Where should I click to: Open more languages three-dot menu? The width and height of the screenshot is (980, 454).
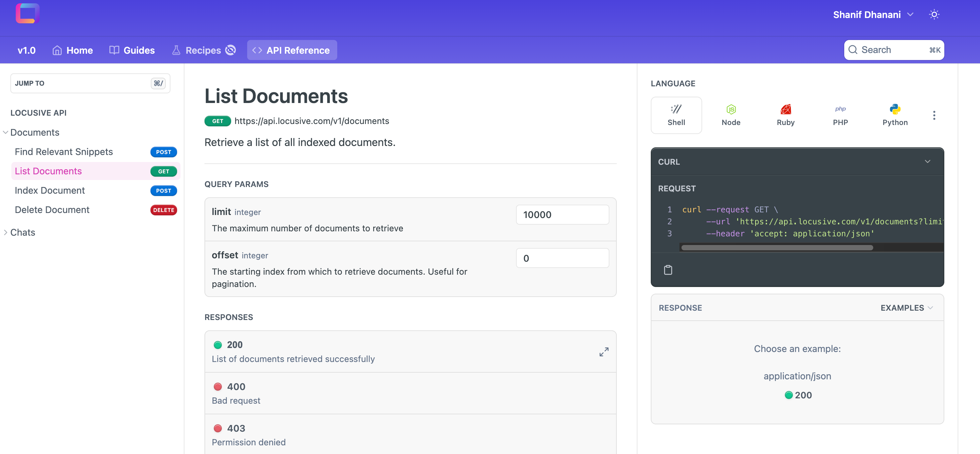(x=934, y=115)
